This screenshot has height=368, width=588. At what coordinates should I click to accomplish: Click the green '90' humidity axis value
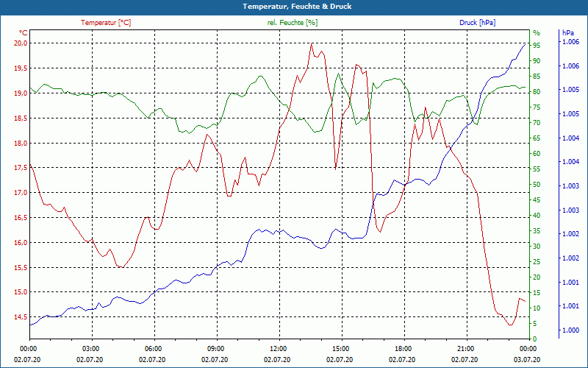pos(537,61)
